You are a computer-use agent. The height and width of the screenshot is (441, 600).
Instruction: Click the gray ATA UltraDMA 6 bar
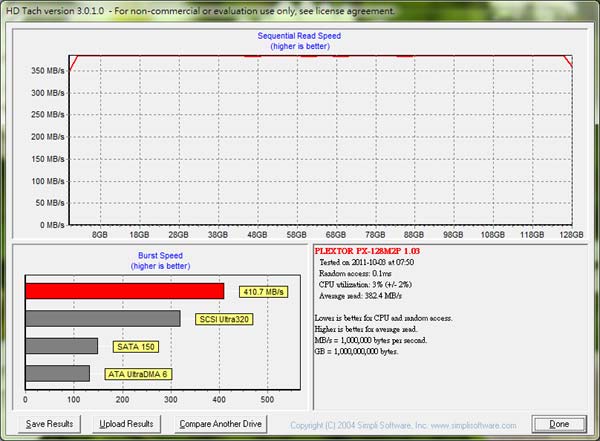(x=58, y=373)
